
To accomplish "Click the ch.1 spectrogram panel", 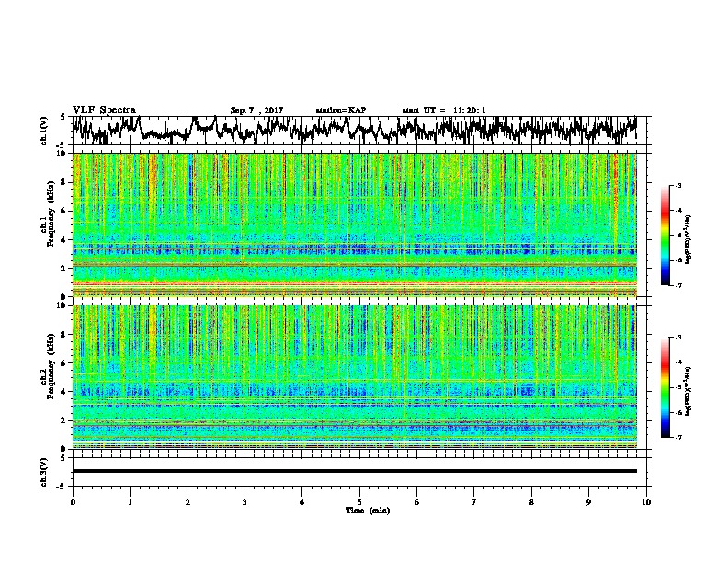I will [x=354, y=224].
